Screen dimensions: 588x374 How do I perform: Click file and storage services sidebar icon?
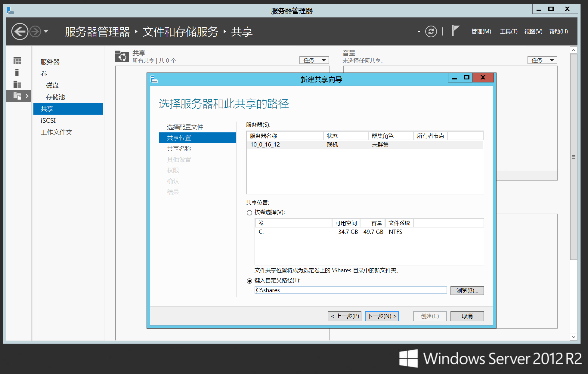point(17,96)
